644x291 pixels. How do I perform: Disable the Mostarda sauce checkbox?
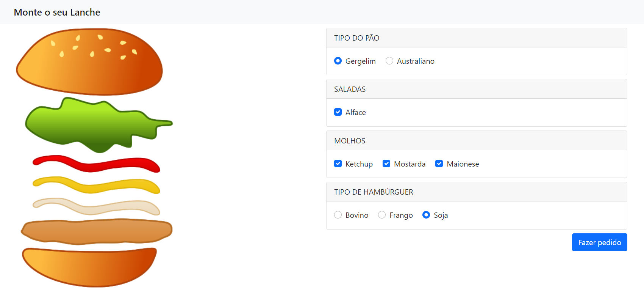[386, 164]
